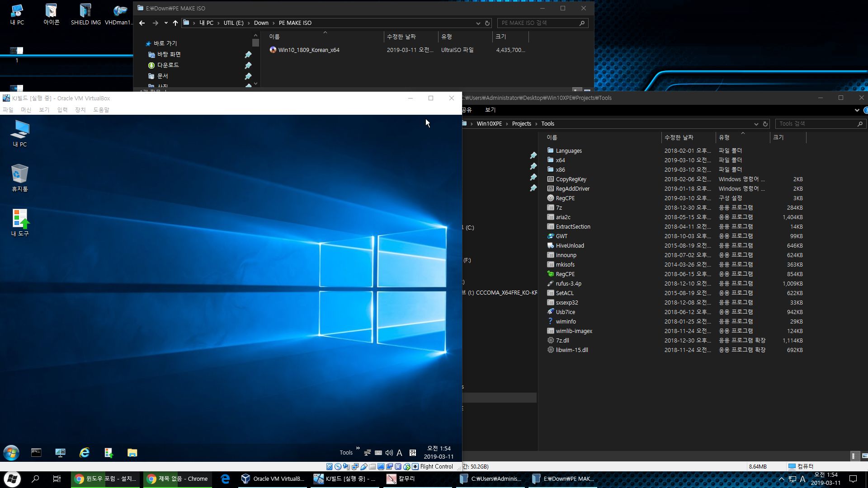Toggle the host tray IME A indicator
The image size is (868, 488).
(802, 479)
